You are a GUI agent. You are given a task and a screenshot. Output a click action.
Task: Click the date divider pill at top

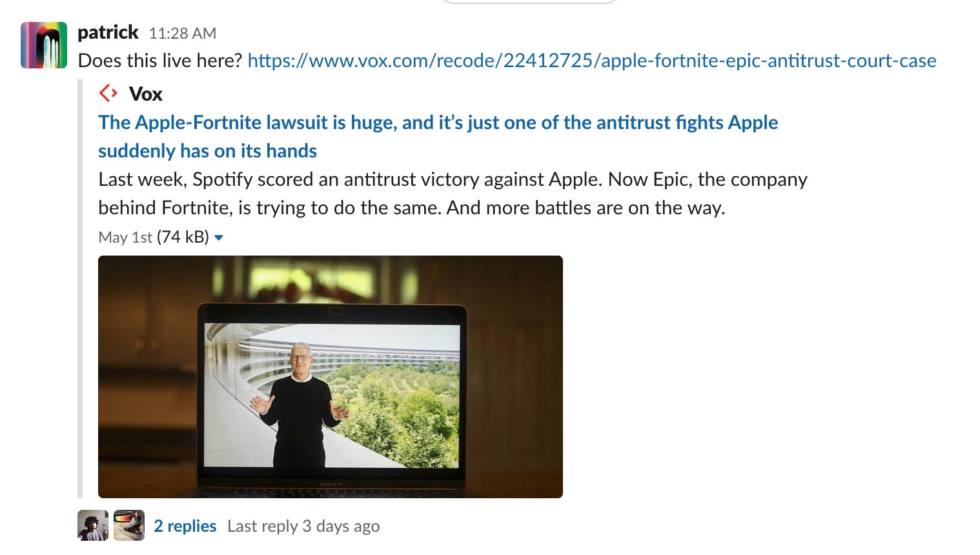[x=529, y=2]
